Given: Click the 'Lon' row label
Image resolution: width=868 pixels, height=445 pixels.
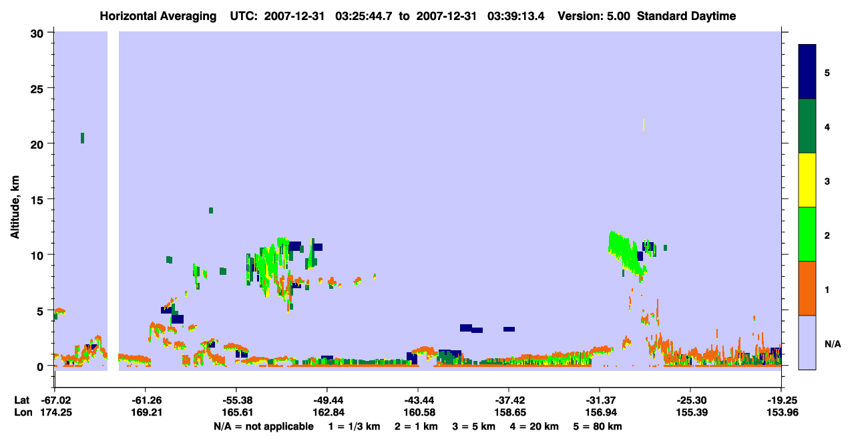Looking at the screenshot, I should 22,412.
